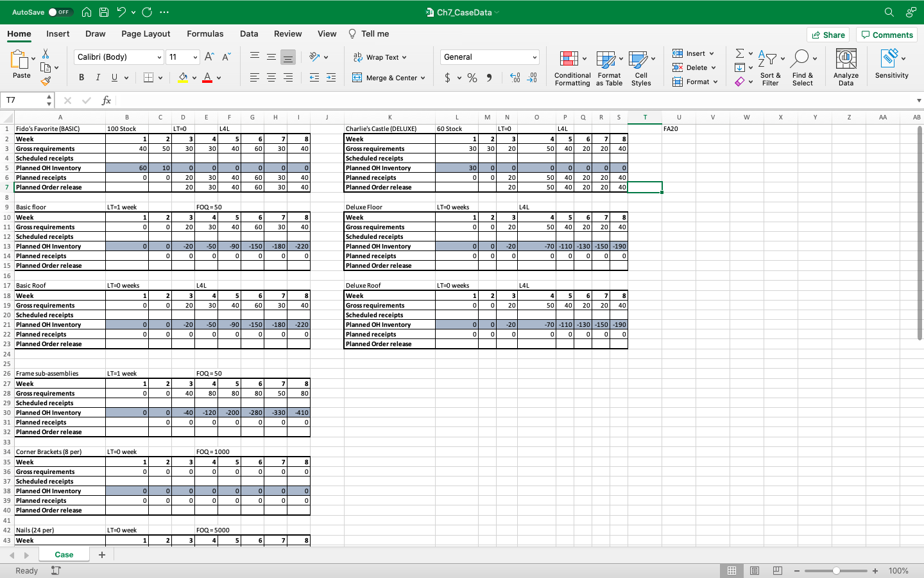The width and height of the screenshot is (924, 578).
Task: Open Conditional Formatting options
Action: pyautogui.click(x=572, y=67)
